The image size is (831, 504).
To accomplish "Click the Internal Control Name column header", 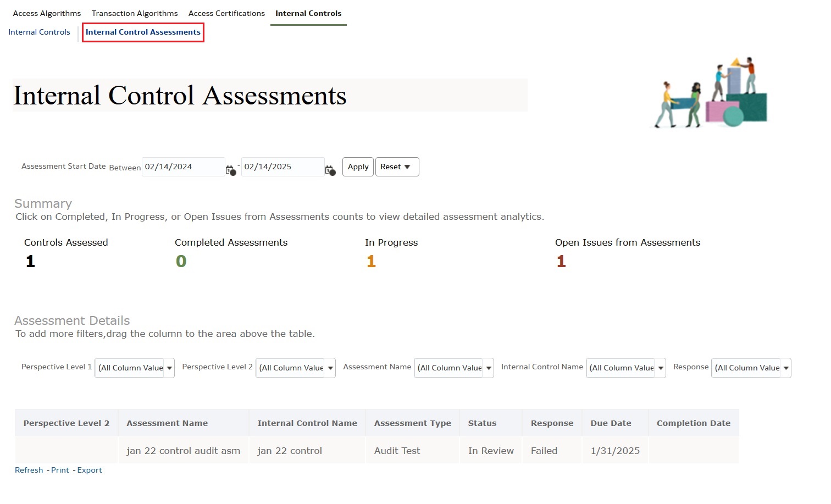I will pos(307,423).
